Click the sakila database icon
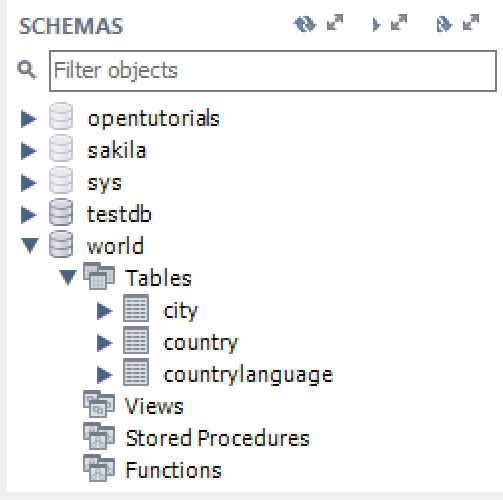503x500 pixels. tap(61, 148)
